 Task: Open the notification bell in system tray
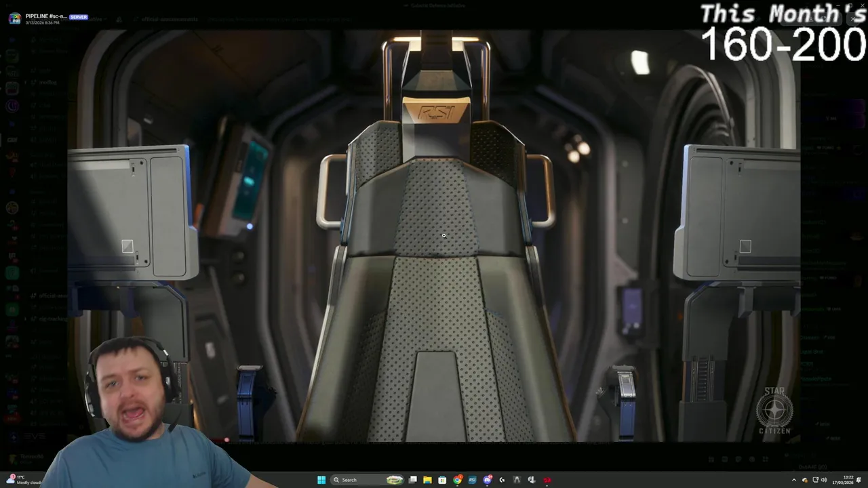click(x=859, y=480)
